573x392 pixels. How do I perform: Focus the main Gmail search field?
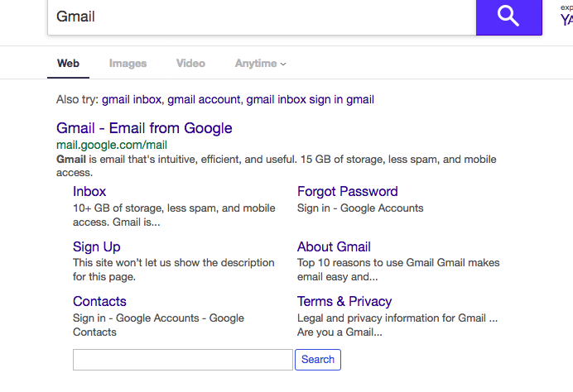click(x=262, y=17)
